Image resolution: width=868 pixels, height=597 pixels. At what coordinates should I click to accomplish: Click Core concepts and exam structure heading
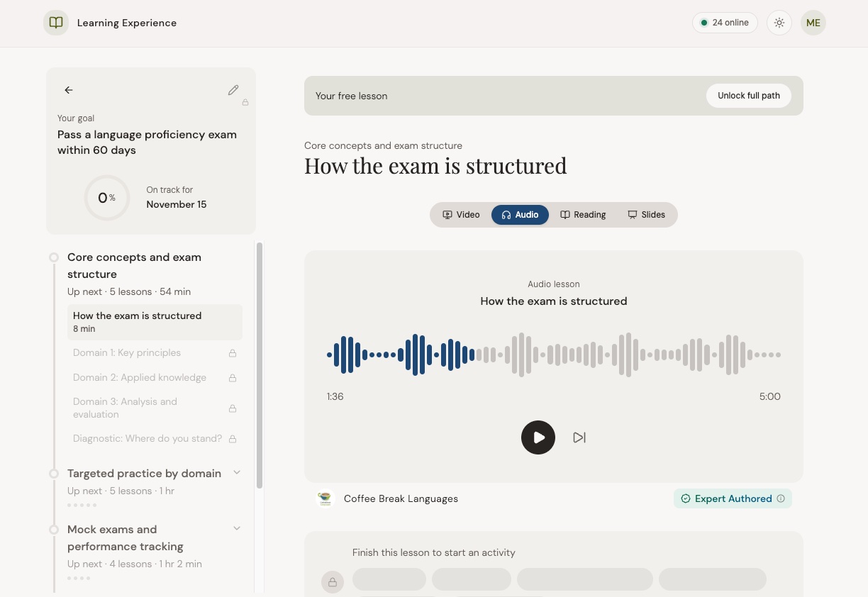(134, 266)
